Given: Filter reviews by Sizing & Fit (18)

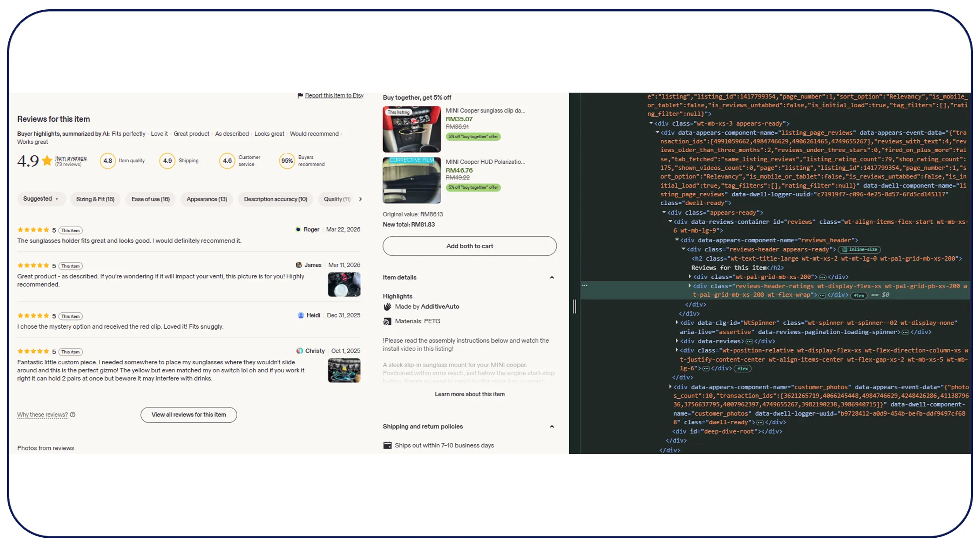Looking at the screenshot, I should [95, 199].
